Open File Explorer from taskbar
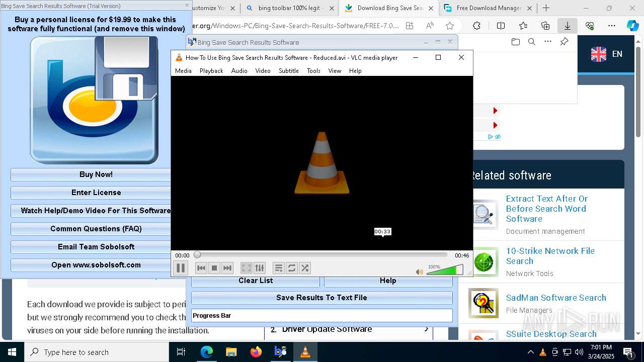This screenshot has height=362, width=644. 231,352
